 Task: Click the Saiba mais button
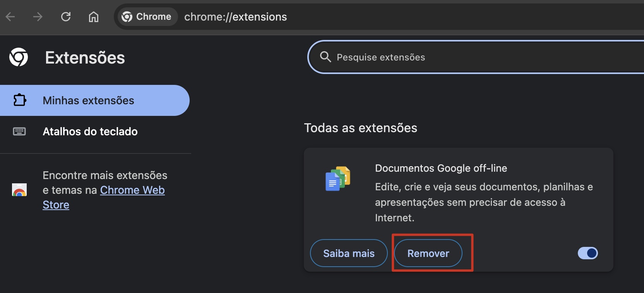[349, 253]
